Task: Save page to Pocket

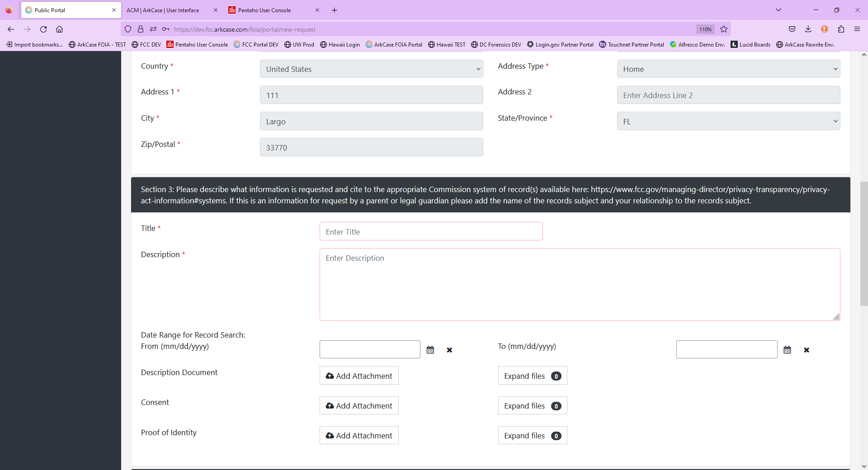Action: 792,29
